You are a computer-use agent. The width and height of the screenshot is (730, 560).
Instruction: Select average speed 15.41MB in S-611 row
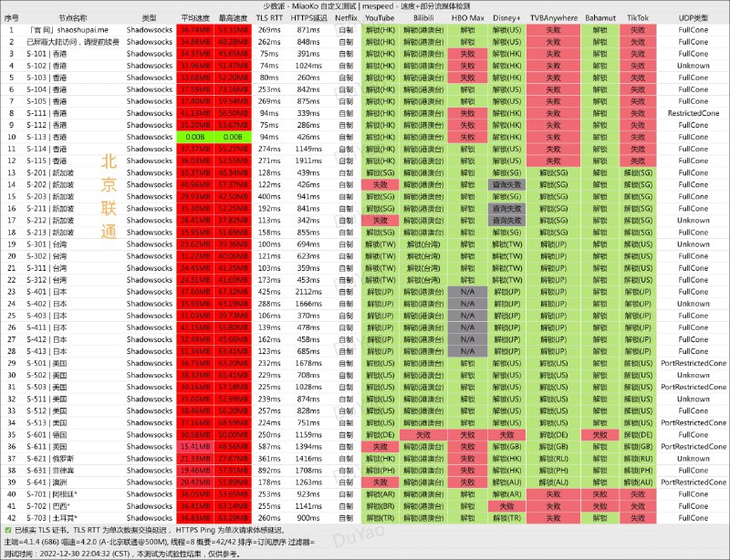(x=195, y=446)
